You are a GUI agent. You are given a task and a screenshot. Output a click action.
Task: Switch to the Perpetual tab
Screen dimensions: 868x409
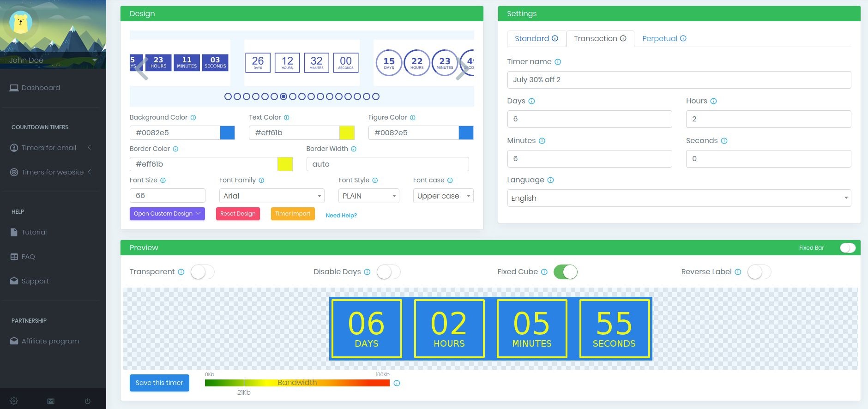664,39
